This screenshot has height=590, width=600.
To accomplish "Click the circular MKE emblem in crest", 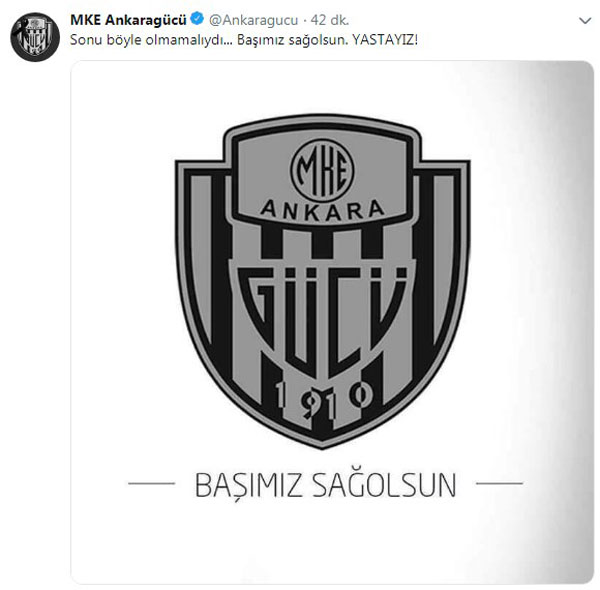I will pos(322,171).
